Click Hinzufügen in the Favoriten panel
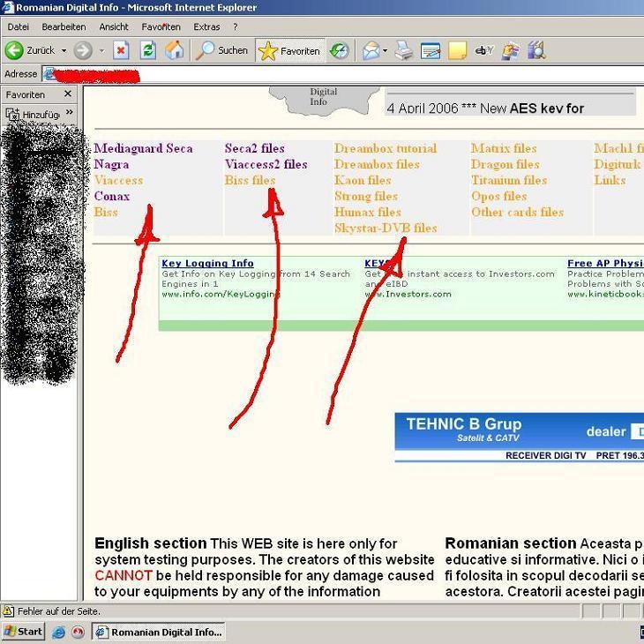Viewport: 644px width, 644px height. [x=33, y=114]
